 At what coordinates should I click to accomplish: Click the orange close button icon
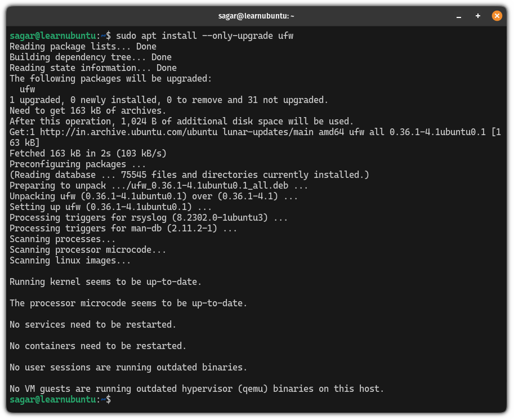pyautogui.click(x=497, y=15)
